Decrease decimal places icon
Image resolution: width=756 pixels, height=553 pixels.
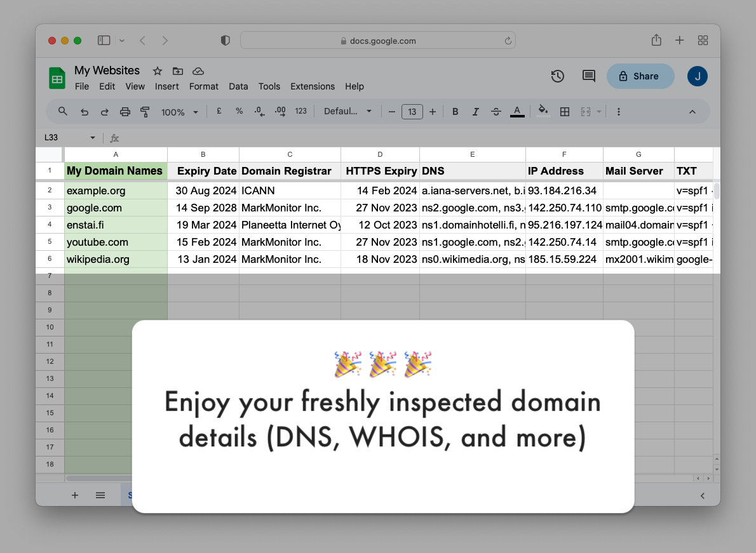click(x=259, y=112)
